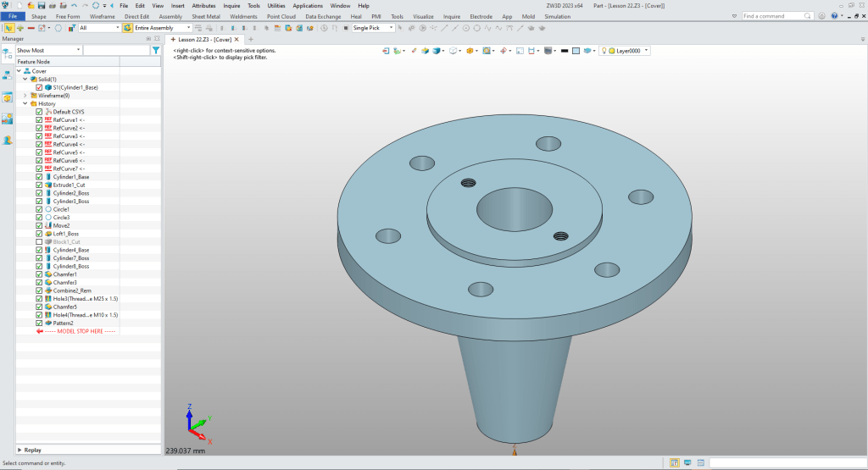Click the black color swatch in view toolbar
Screen dimensions: 868x470
click(x=564, y=51)
